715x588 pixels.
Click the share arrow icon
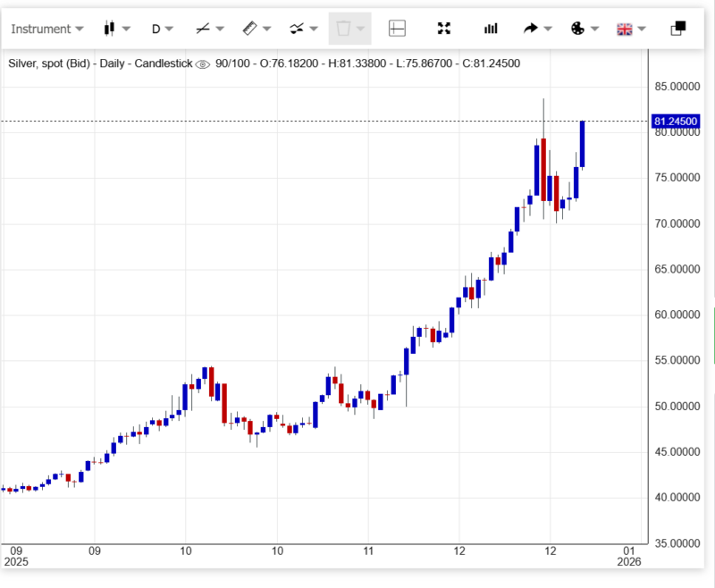click(x=531, y=29)
